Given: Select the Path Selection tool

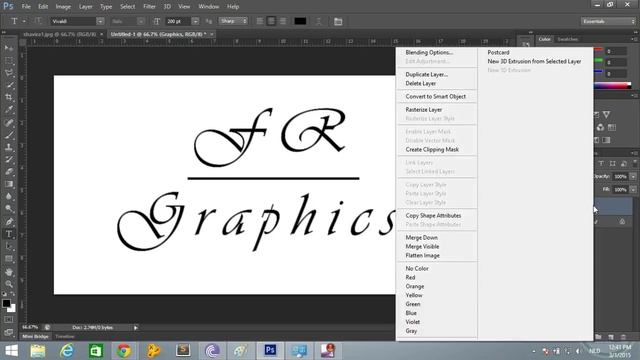Looking at the screenshot, I should click(9, 247).
